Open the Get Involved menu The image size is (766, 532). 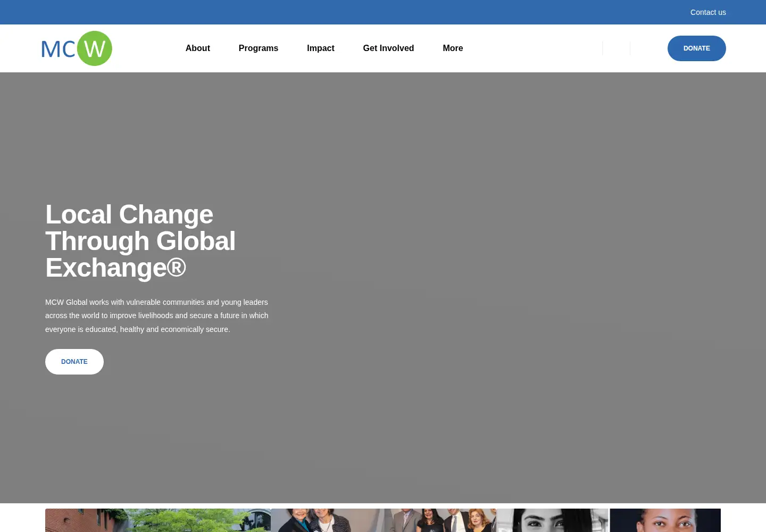pos(388,48)
